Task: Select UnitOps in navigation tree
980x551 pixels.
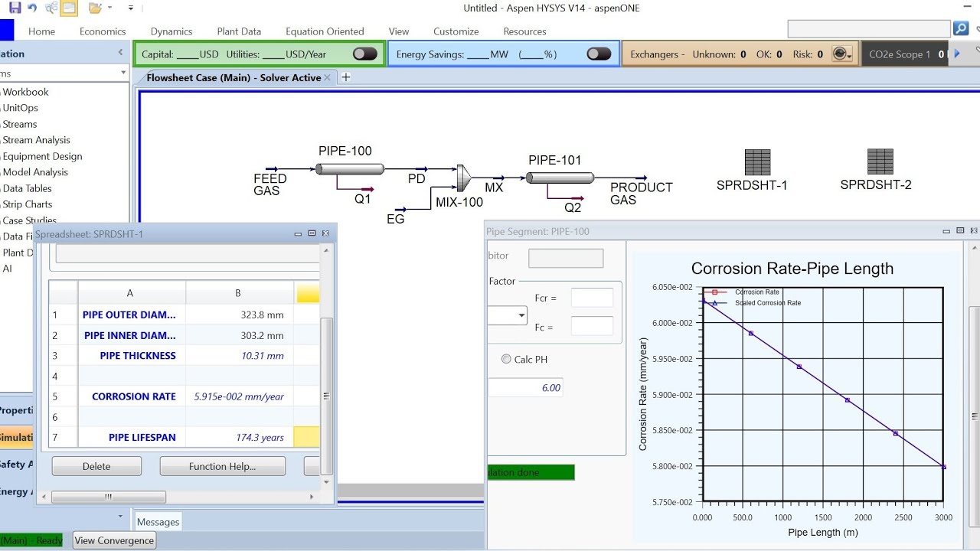Action: 20,108
